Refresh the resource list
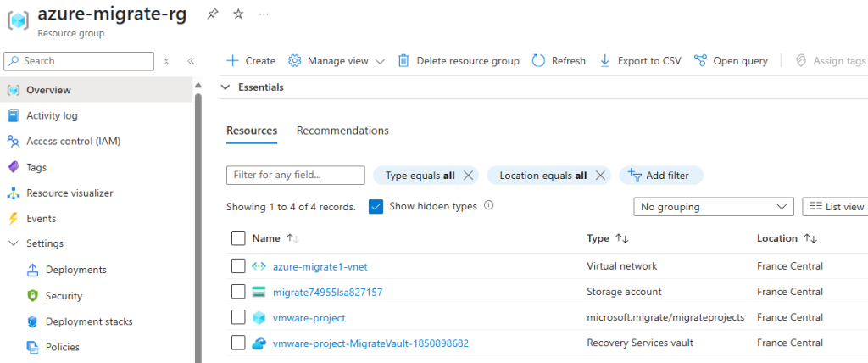 559,61
